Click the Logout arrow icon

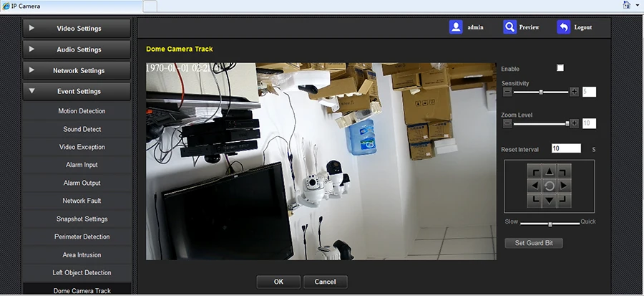point(564,27)
